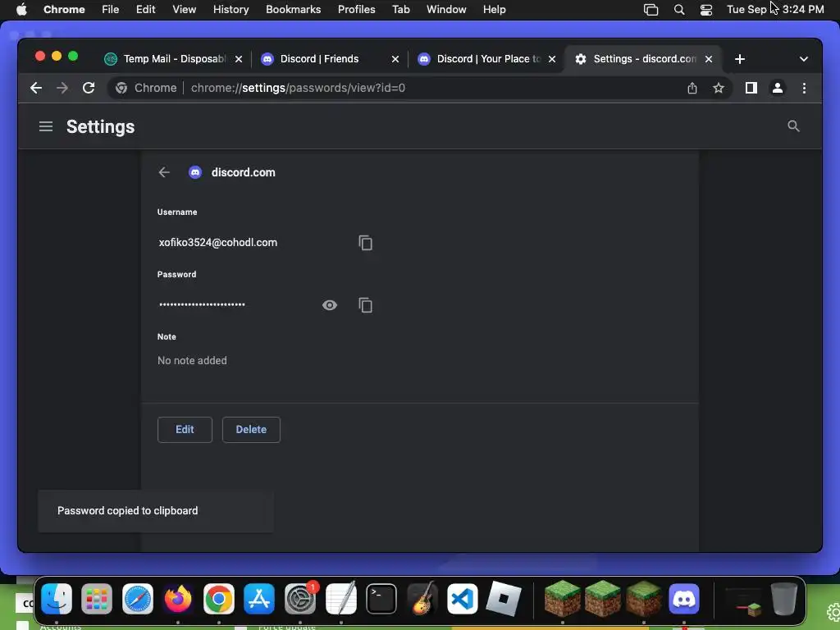Open Finder from the Dock
The width and height of the screenshot is (840, 630).
(x=57, y=598)
